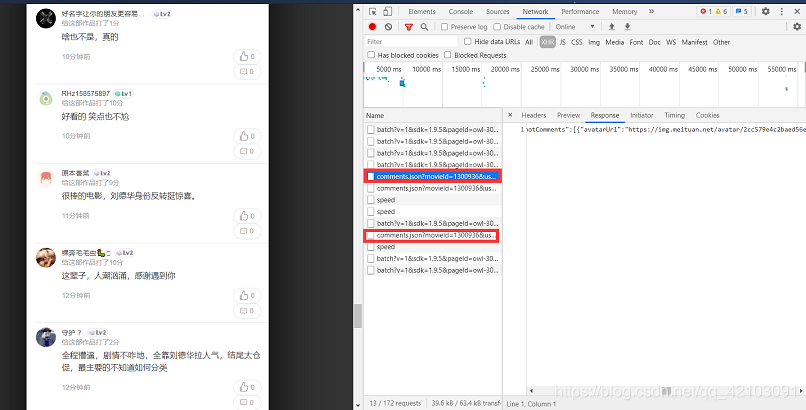This screenshot has width=806, height=410.
Task: Show the request Cookies tab
Action: coord(707,115)
